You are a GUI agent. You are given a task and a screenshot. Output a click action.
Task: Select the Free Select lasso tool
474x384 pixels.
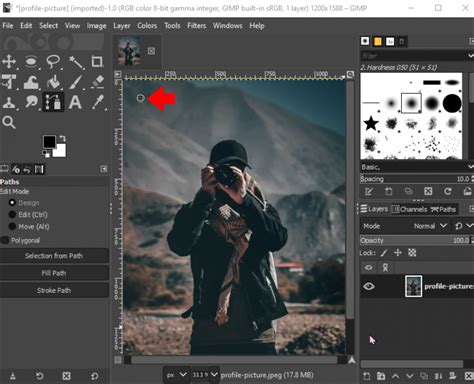53,62
